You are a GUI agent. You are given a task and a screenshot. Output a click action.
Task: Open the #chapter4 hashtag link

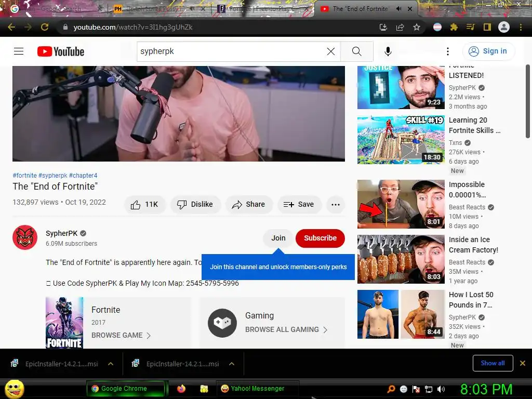(83, 176)
